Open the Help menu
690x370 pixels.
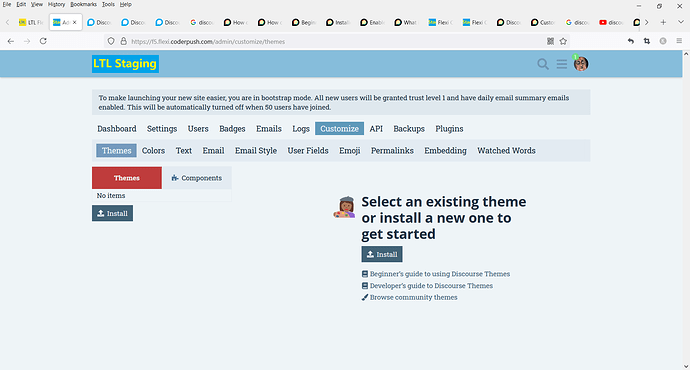tap(125, 4)
